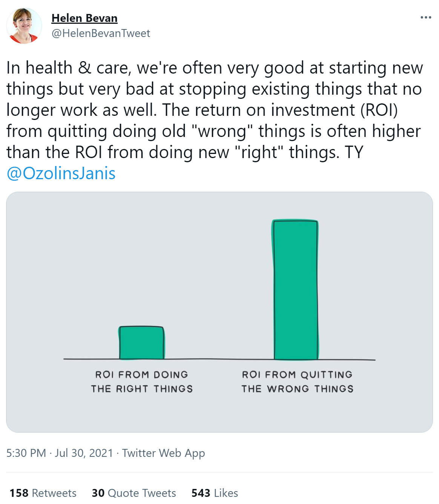The width and height of the screenshot is (439, 504).
Task: Open the @OzolinsJanis mention link
Action: (x=61, y=174)
